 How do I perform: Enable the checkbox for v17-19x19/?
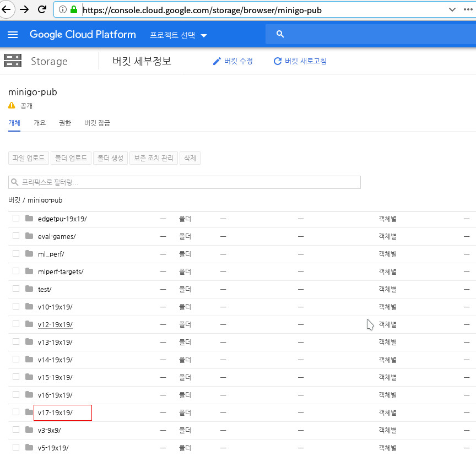(16, 412)
